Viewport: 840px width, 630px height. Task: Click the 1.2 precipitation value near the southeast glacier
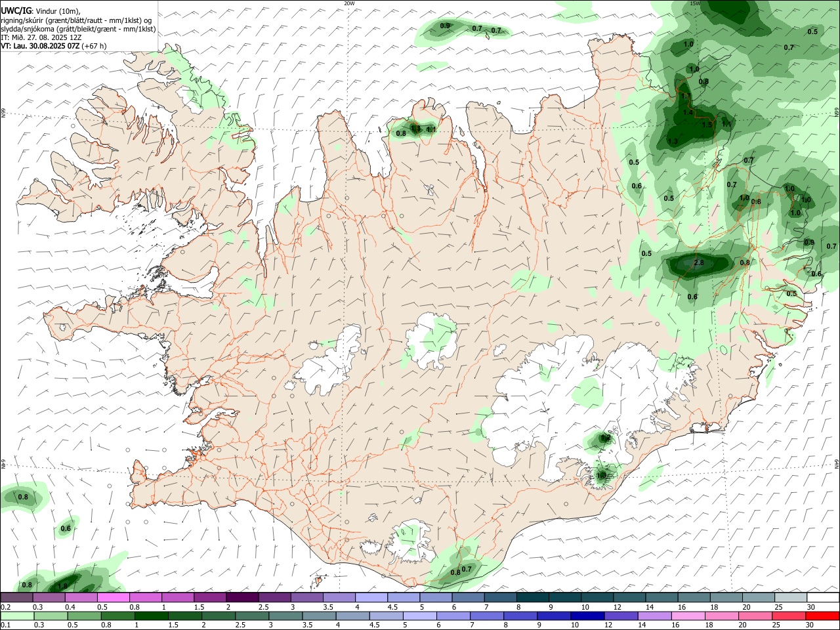[x=606, y=438]
